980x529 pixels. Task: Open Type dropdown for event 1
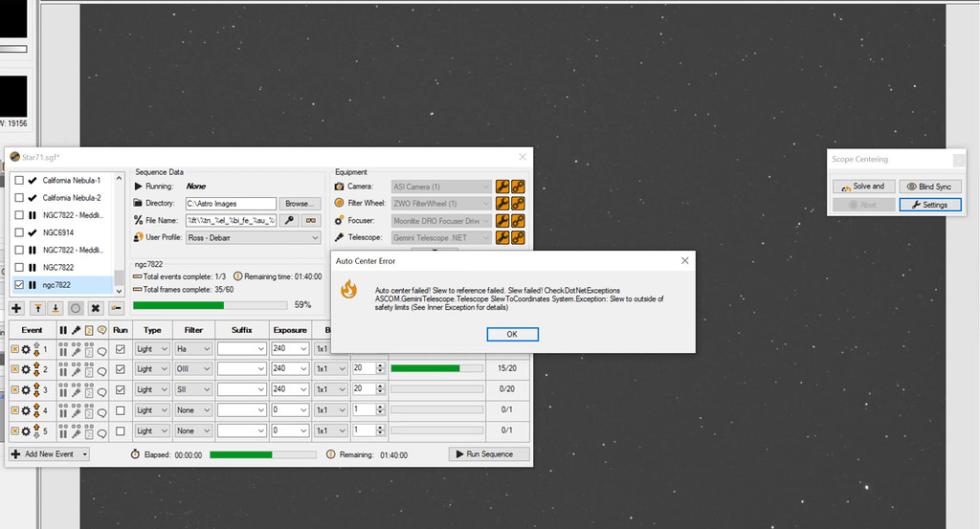[x=152, y=349]
